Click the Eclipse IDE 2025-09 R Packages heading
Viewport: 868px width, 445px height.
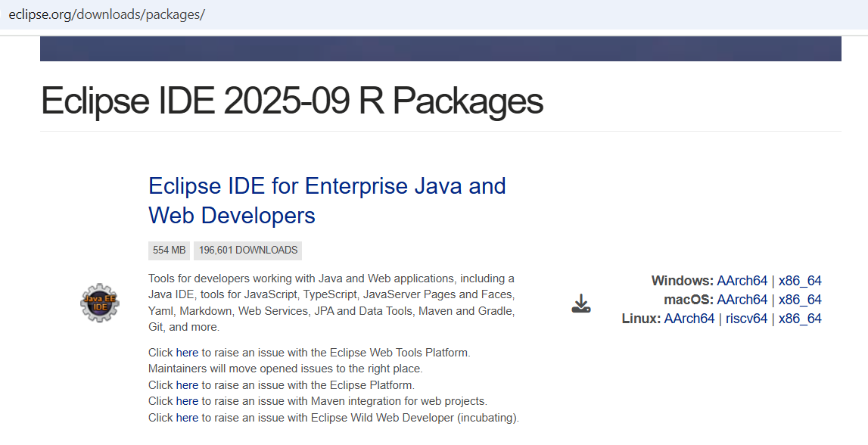pos(291,100)
